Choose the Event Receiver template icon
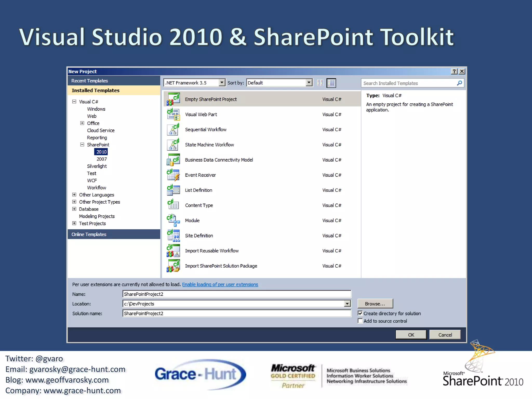532x399 pixels. click(x=173, y=175)
